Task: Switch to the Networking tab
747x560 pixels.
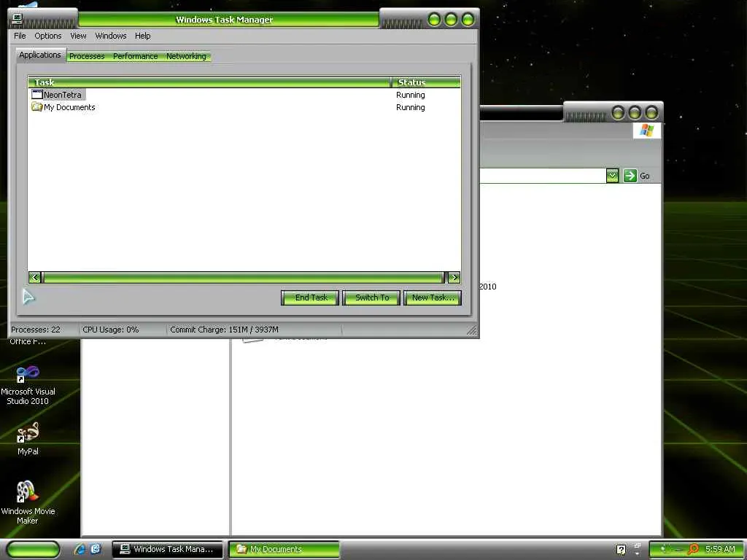Action: click(186, 56)
